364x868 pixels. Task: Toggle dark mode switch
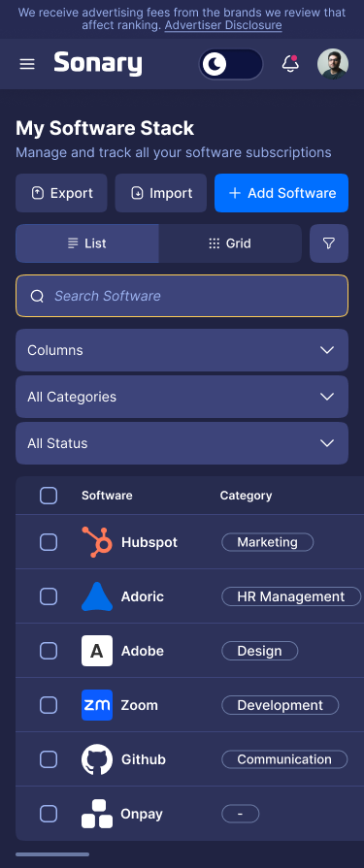(230, 64)
